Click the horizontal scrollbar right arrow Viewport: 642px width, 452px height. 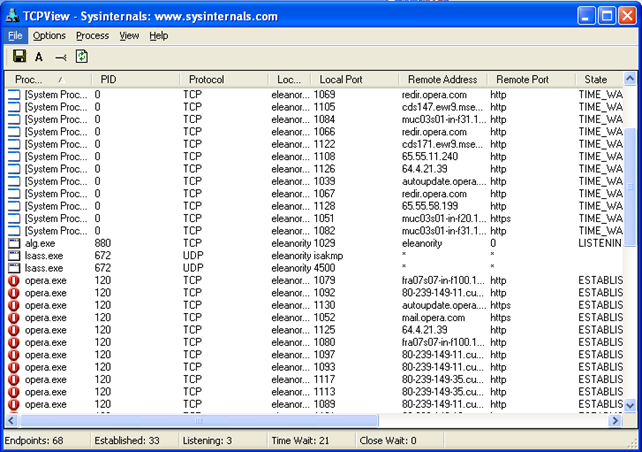[613, 421]
